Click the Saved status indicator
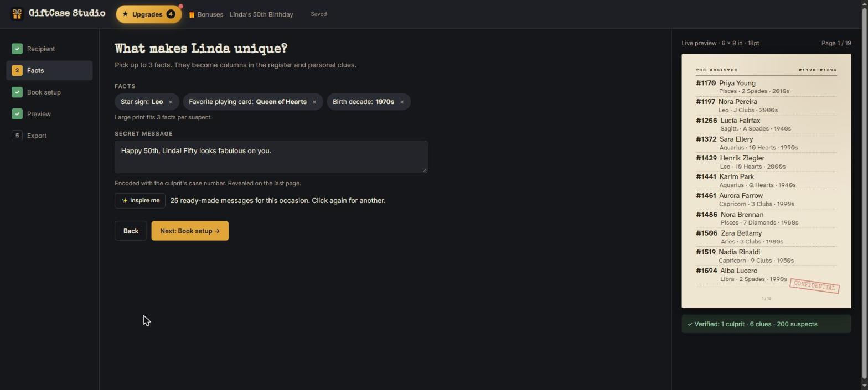The image size is (868, 390). pos(318,14)
